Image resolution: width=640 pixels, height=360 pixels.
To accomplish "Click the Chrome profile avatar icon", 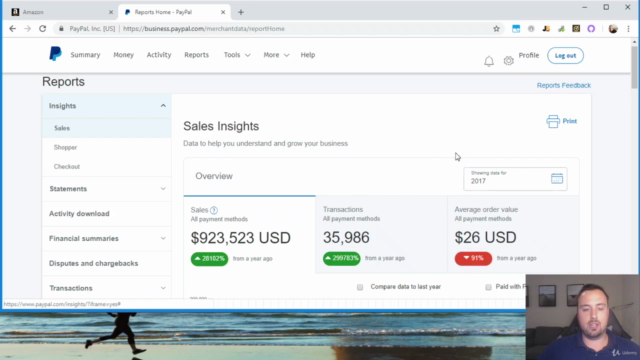I will pyautogui.click(x=613, y=29).
